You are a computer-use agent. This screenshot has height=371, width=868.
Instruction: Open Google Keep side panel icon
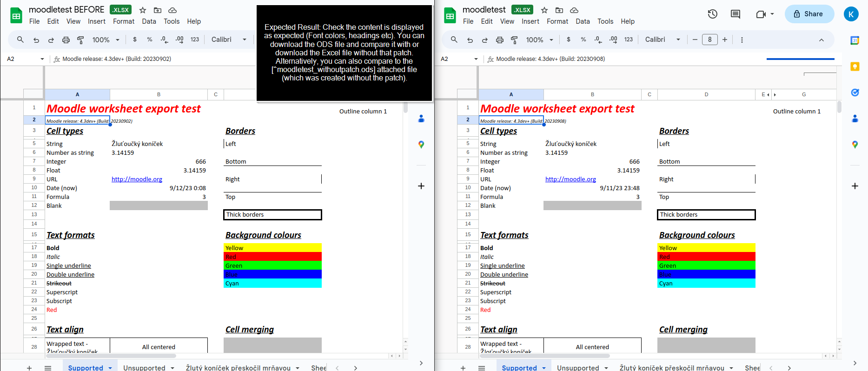(855, 66)
